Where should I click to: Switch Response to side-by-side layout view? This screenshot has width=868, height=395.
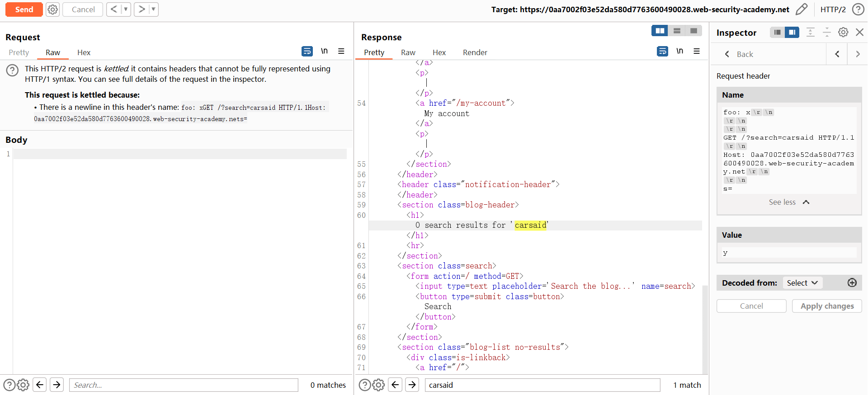tap(660, 31)
